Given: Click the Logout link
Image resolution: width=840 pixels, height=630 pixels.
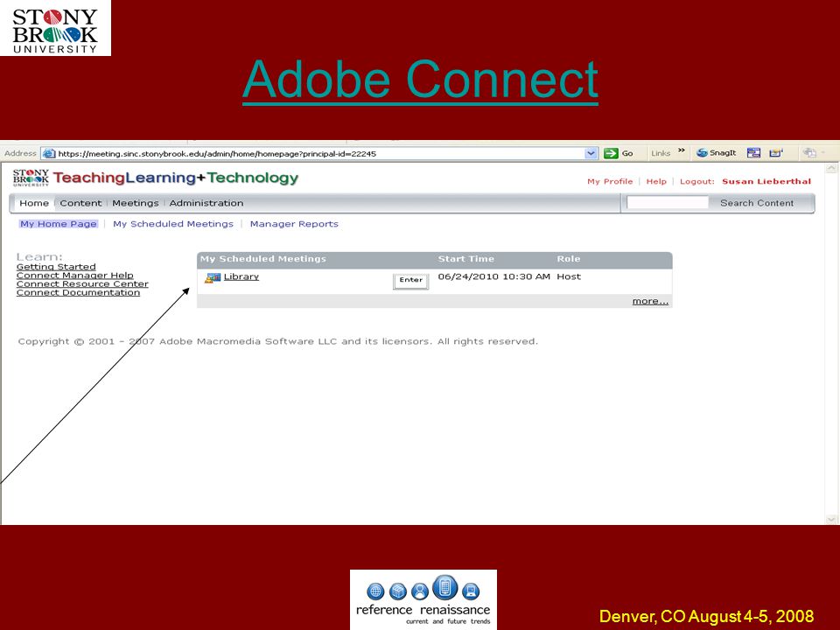Looking at the screenshot, I should point(696,182).
